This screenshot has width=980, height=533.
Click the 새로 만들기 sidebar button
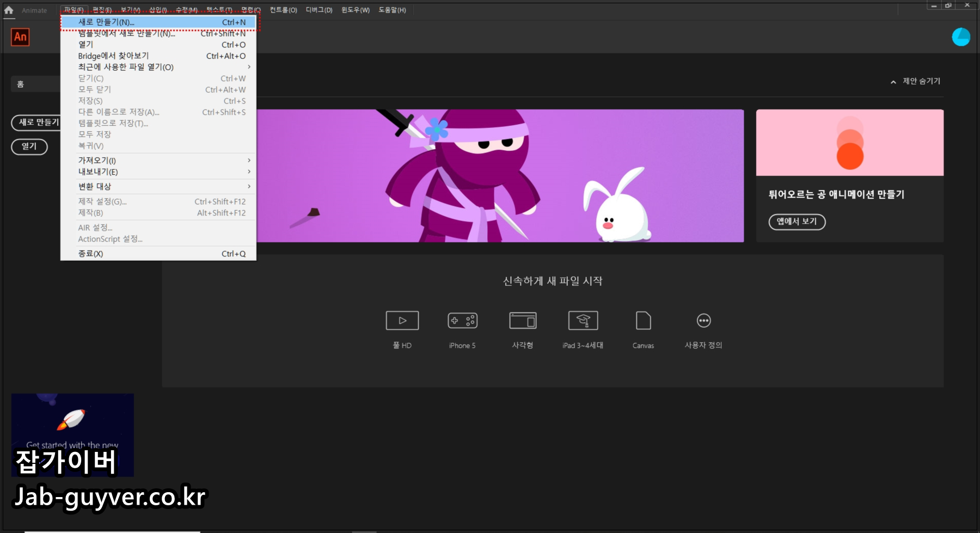[x=36, y=122]
